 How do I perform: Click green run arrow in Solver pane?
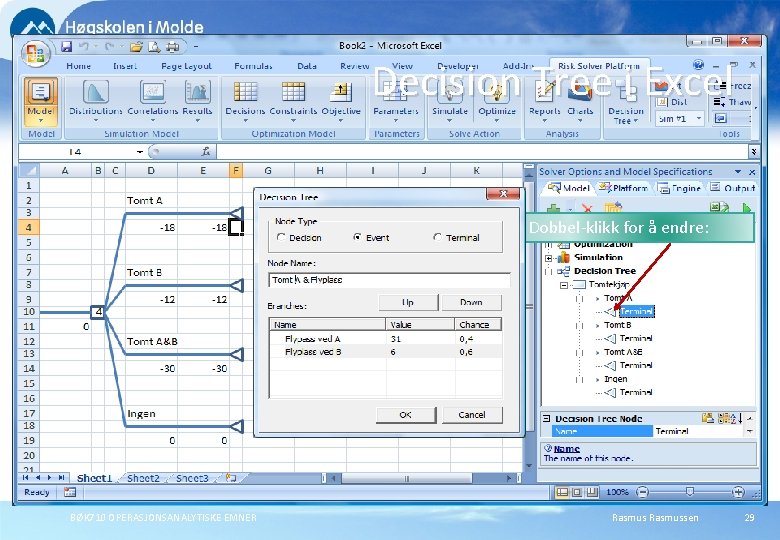click(x=747, y=208)
